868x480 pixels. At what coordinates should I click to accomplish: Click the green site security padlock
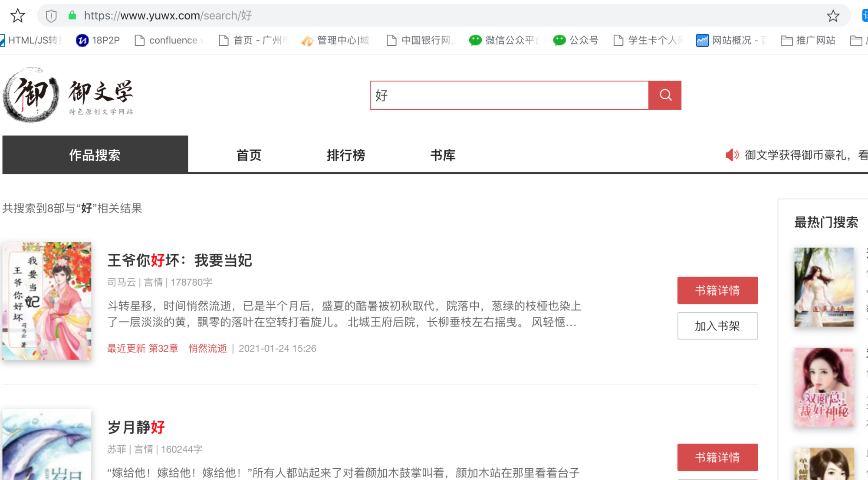(72, 16)
